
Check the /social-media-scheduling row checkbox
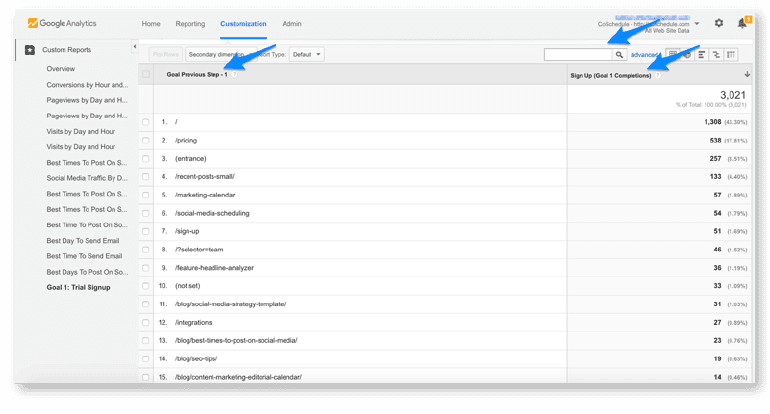pyautogui.click(x=146, y=213)
